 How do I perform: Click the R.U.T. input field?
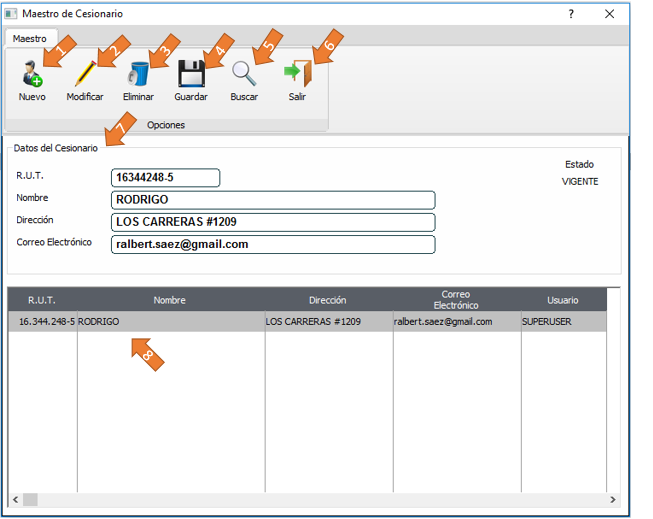(x=165, y=178)
